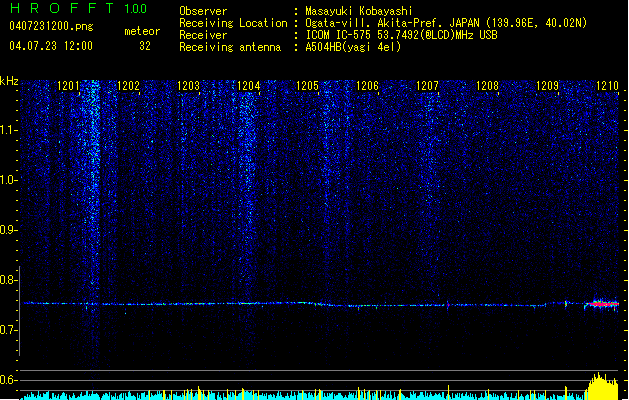The height and width of the screenshot is (400, 629).
Task: Click the 1204 time marker
Action: point(249,86)
